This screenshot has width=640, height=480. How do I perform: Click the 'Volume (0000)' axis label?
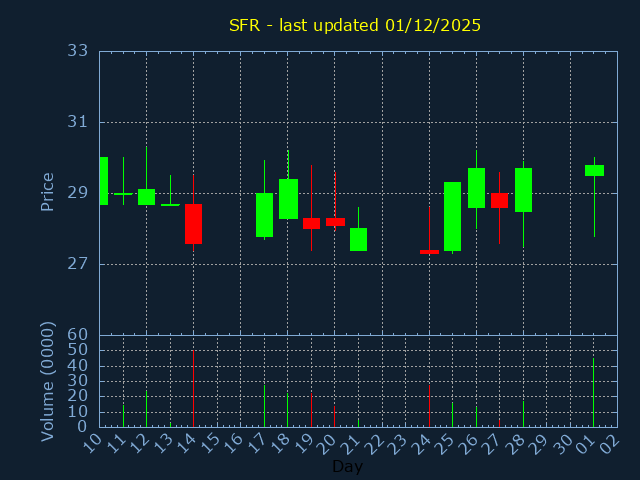coord(47,381)
